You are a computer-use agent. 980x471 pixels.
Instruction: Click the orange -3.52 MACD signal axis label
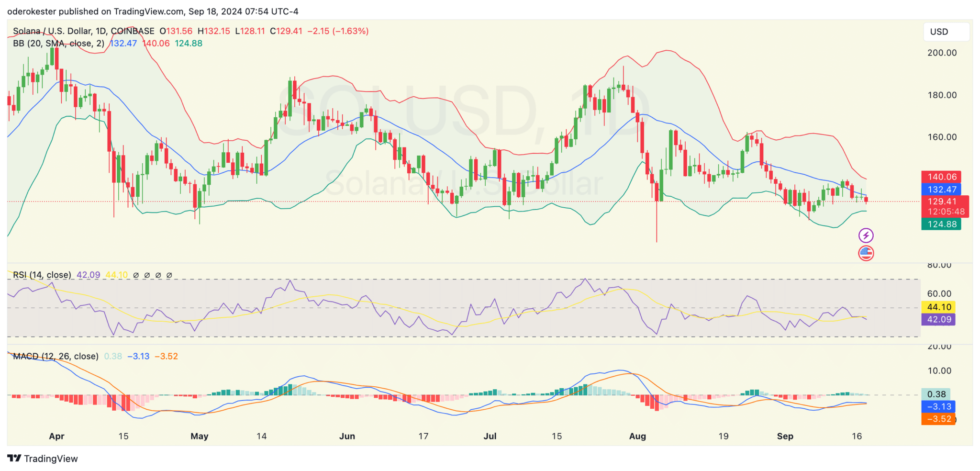[938, 419]
